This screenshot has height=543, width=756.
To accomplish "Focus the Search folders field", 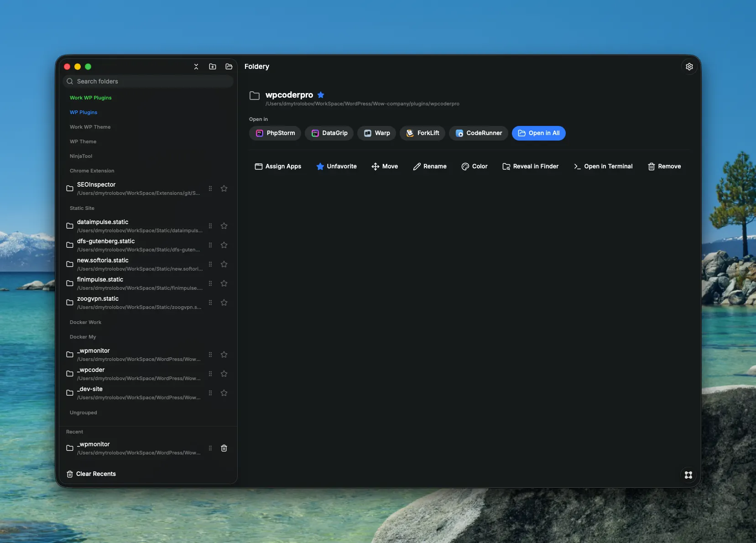I will (148, 81).
